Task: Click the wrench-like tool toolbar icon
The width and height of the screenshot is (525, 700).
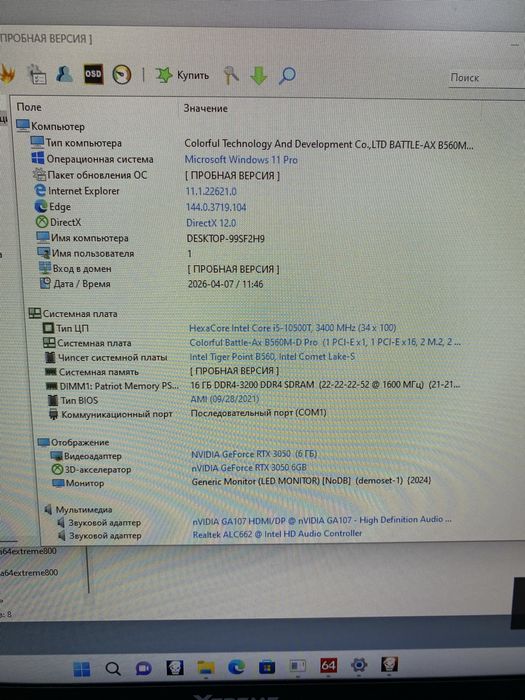Action: click(x=231, y=75)
